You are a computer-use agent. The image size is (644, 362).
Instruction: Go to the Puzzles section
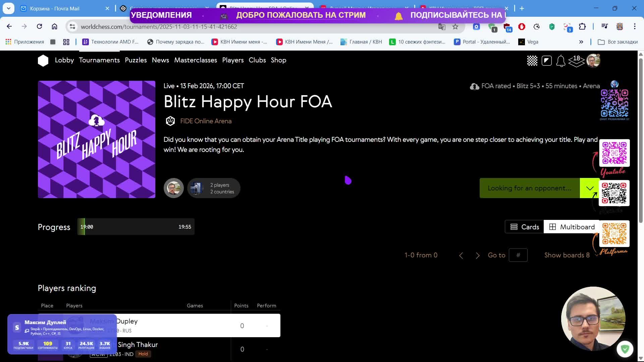pos(136,60)
